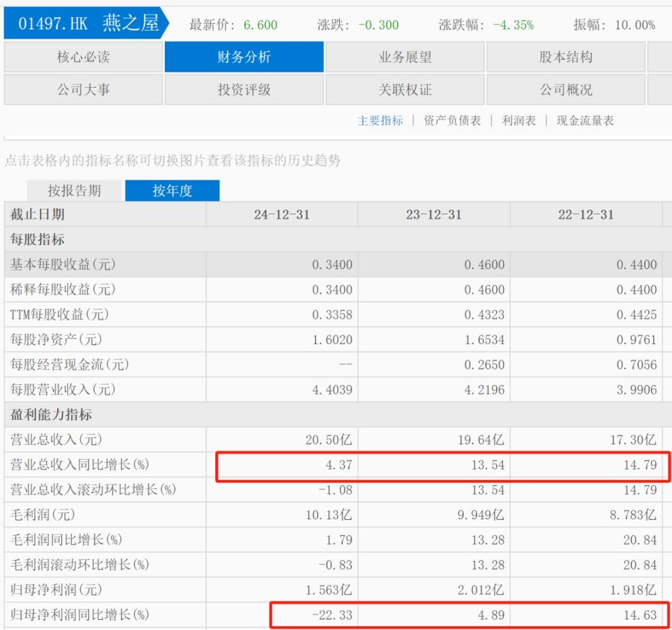The width and height of the screenshot is (672, 630).
Task: Select the 归母净利润同比增长(%) row label
Action: coord(80,615)
